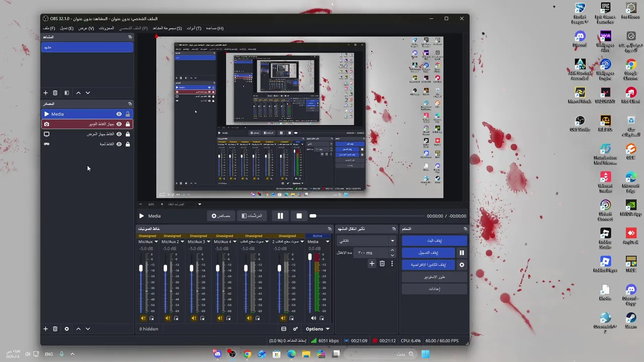This screenshot has width=644, height=362.
Task: Toggle audio monitoring headphones for Media channel
Action: click(x=322, y=318)
